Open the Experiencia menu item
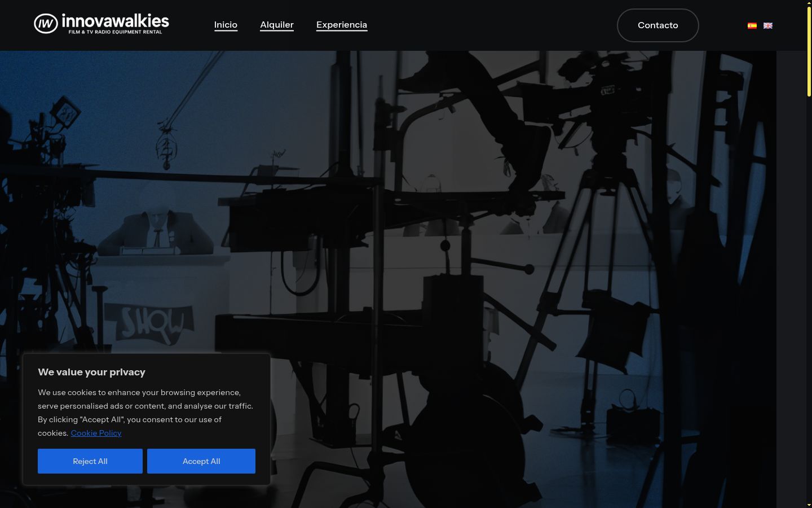This screenshot has height=508, width=812. pyautogui.click(x=342, y=25)
